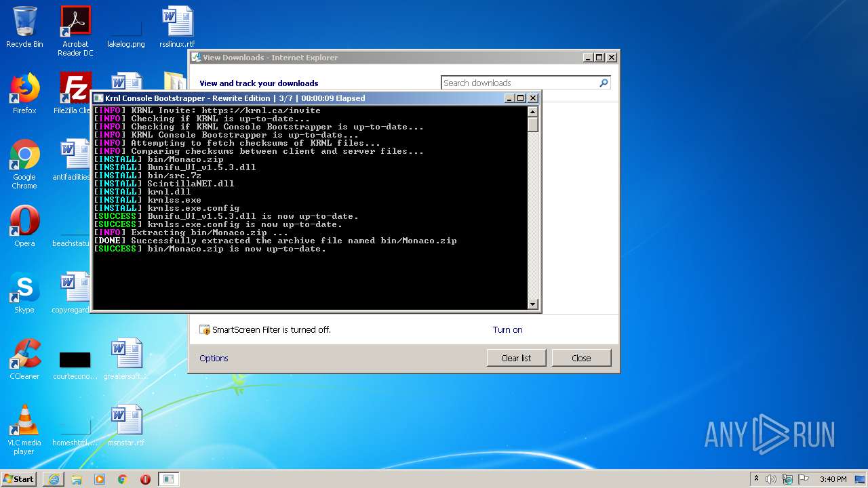This screenshot has height=488, width=868.
Task: Select the greatersoft Word document icon
Action: (126, 359)
